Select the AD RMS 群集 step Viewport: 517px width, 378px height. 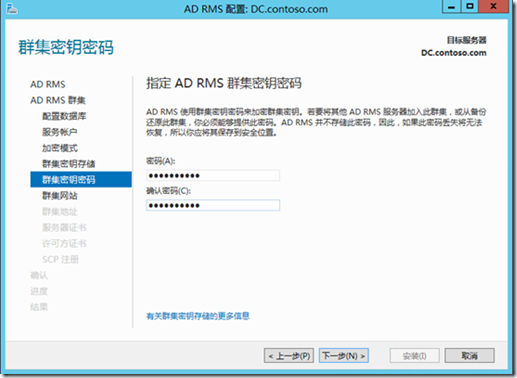pos(58,100)
